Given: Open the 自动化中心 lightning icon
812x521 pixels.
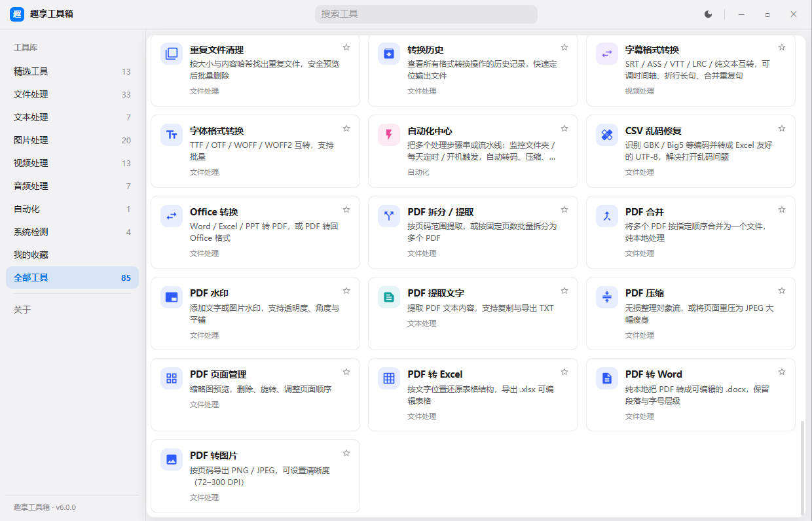Looking at the screenshot, I should point(389,135).
